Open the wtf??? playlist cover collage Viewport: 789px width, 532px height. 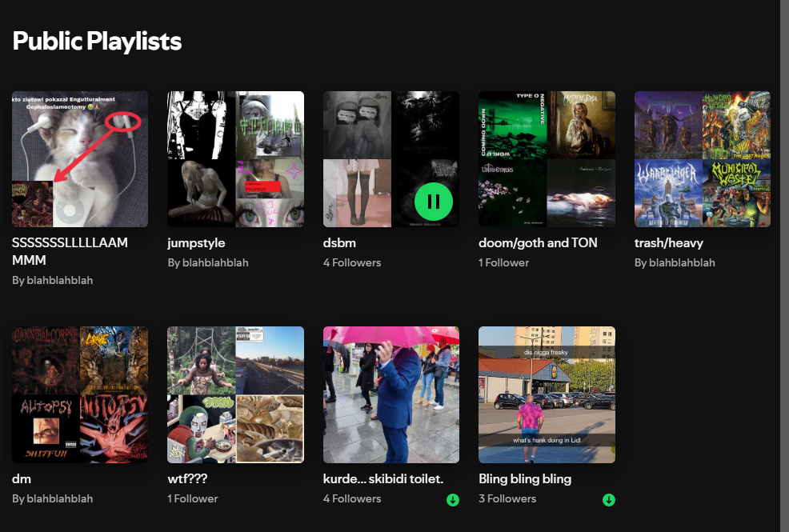(235, 394)
